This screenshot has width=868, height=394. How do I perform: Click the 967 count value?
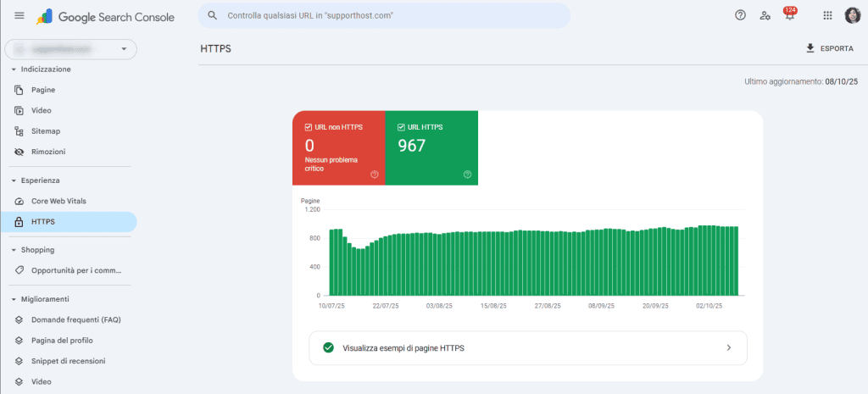pos(412,146)
